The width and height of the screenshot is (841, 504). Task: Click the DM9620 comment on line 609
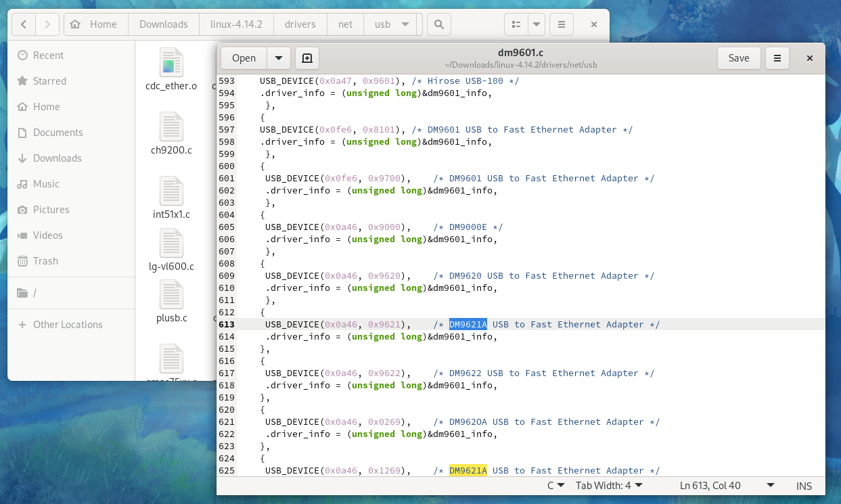click(x=544, y=276)
